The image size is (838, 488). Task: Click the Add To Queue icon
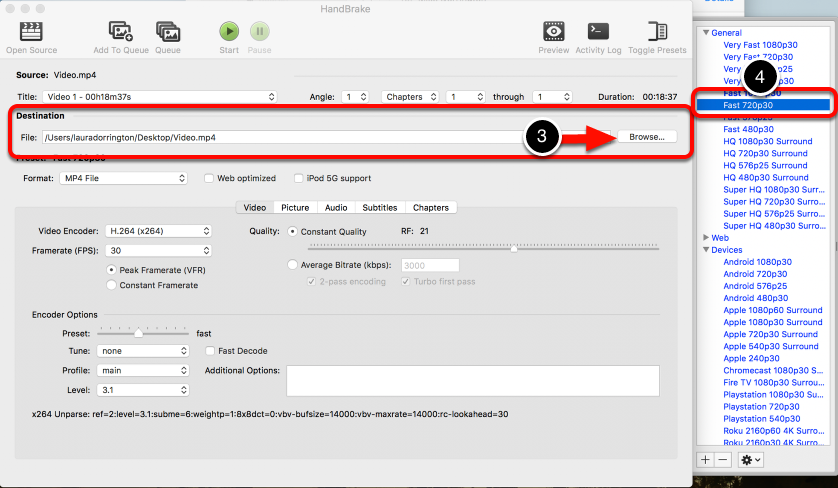(x=121, y=32)
